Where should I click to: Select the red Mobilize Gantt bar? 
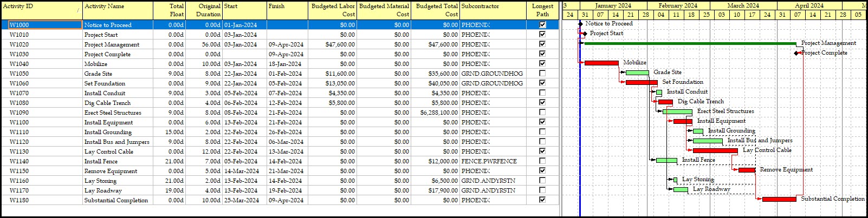click(601, 63)
